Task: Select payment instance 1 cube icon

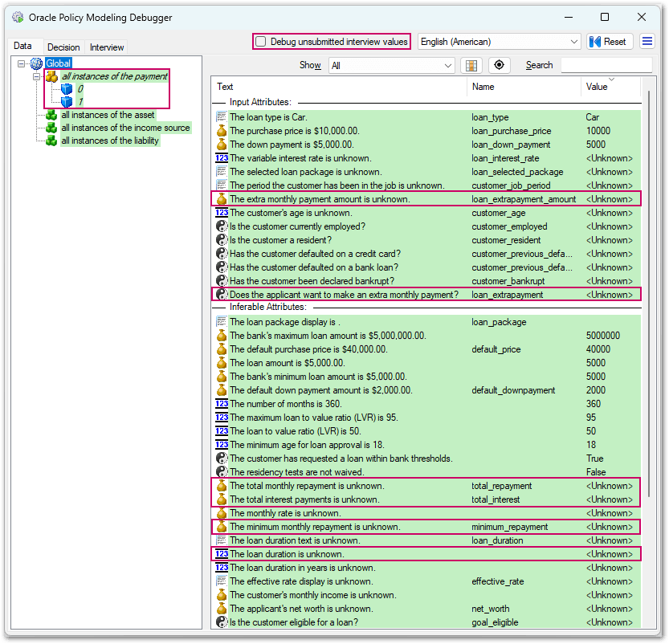Action: pyautogui.click(x=67, y=102)
